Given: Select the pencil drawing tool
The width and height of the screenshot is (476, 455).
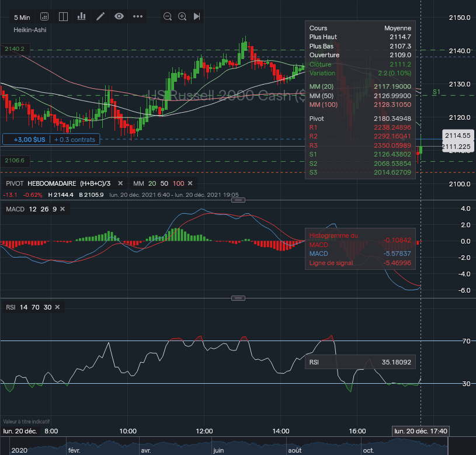Looking at the screenshot, I should tap(100, 16).
